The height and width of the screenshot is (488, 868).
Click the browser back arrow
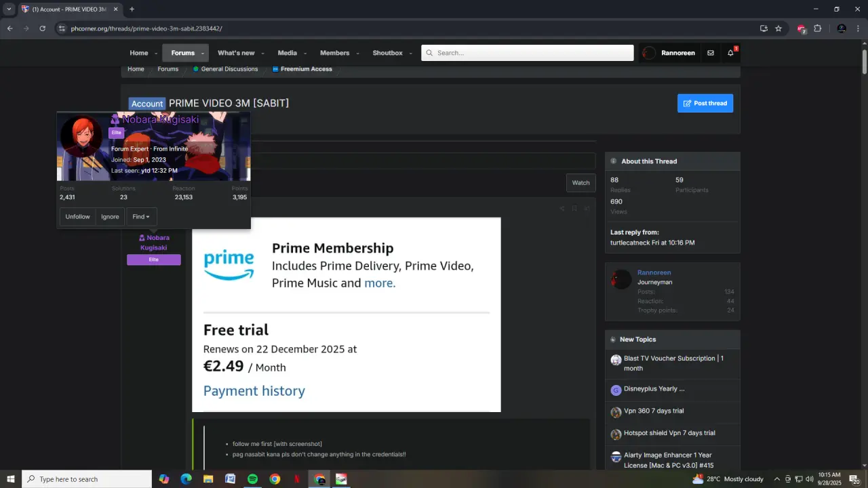click(9, 28)
